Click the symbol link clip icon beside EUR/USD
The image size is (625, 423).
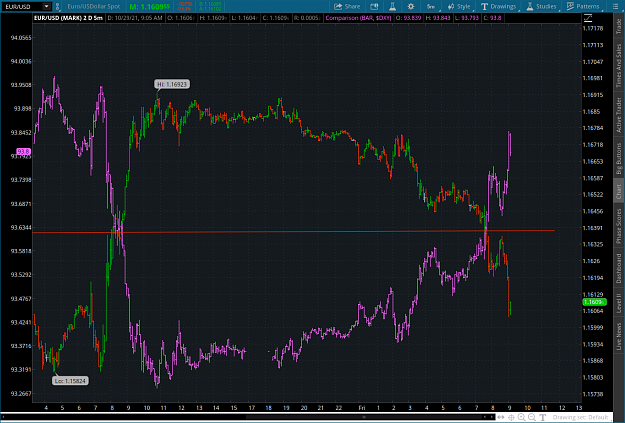57,6
